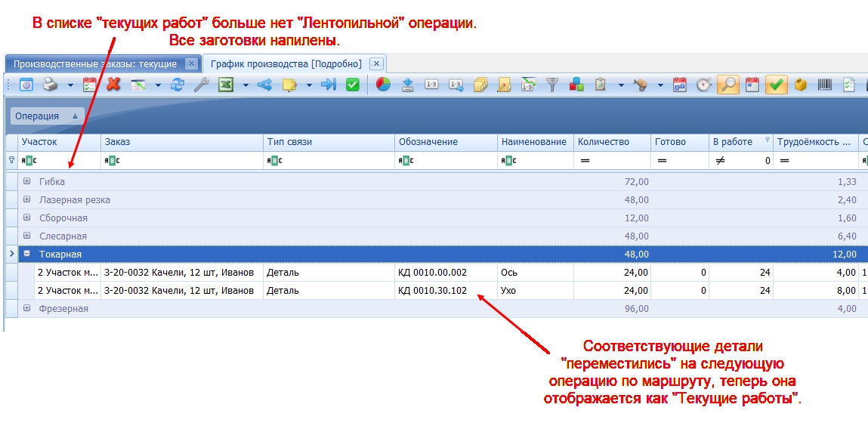The width and height of the screenshot is (868, 429).
Task: Open dropdown arrow next to Excel icon
Action: 246,85
